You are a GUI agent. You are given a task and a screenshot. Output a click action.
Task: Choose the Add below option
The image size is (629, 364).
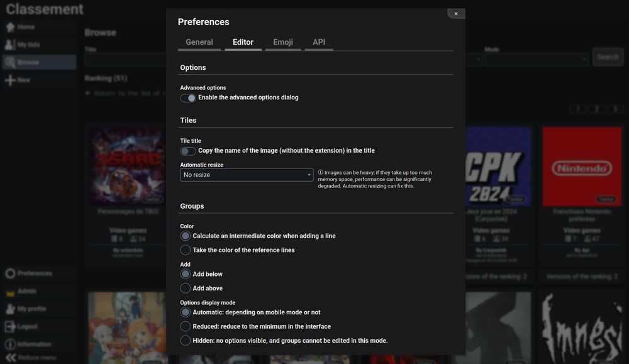(x=186, y=274)
